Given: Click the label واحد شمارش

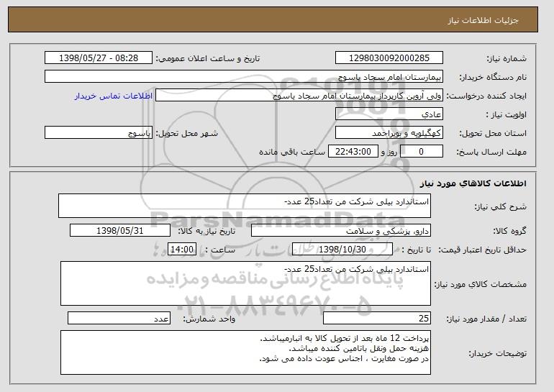Looking at the screenshot, I should click(209, 319).
